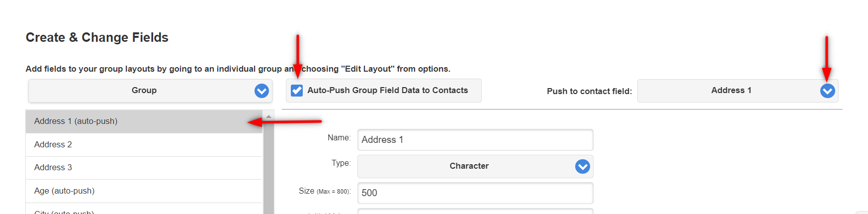Select the partially visible City (auto-push) entry

(144, 209)
